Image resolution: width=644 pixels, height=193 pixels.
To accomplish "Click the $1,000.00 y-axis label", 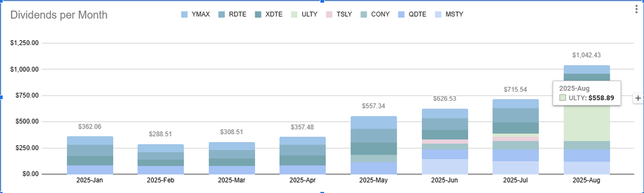I will [x=24, y=70].
